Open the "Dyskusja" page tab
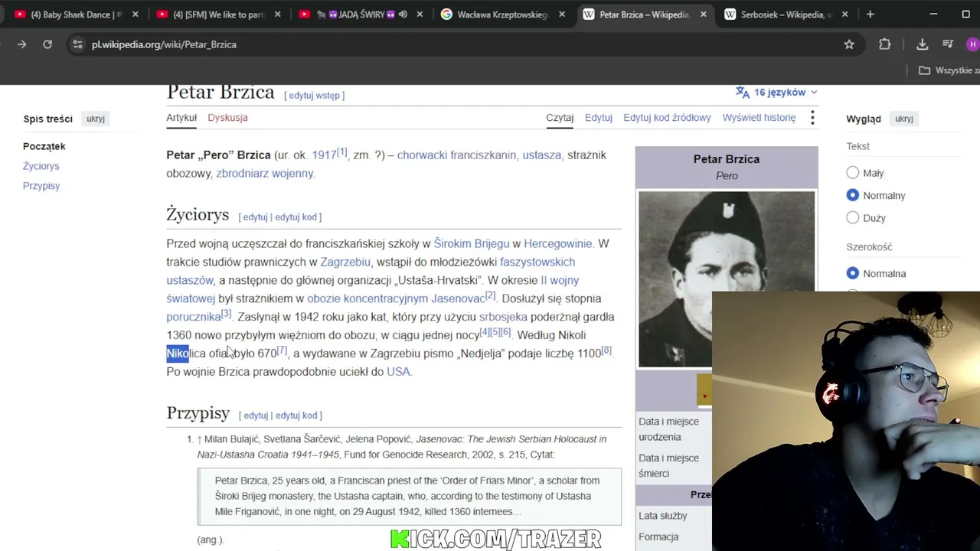 coord(227,118)
